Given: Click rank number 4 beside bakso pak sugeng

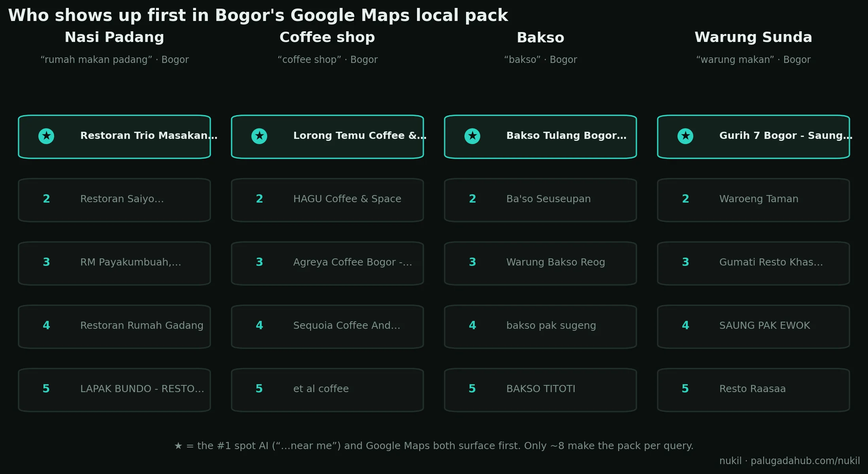Looking at the screenshot, I should 472,326.
